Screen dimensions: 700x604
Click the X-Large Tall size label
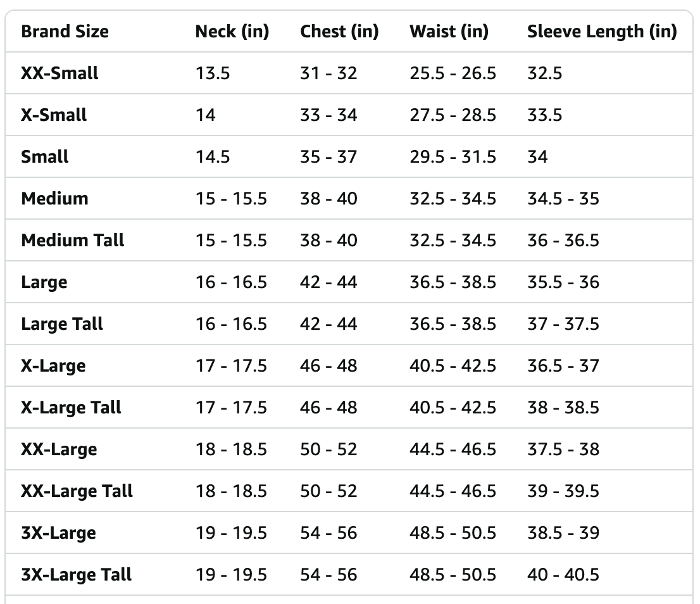(x=71, y=407)
